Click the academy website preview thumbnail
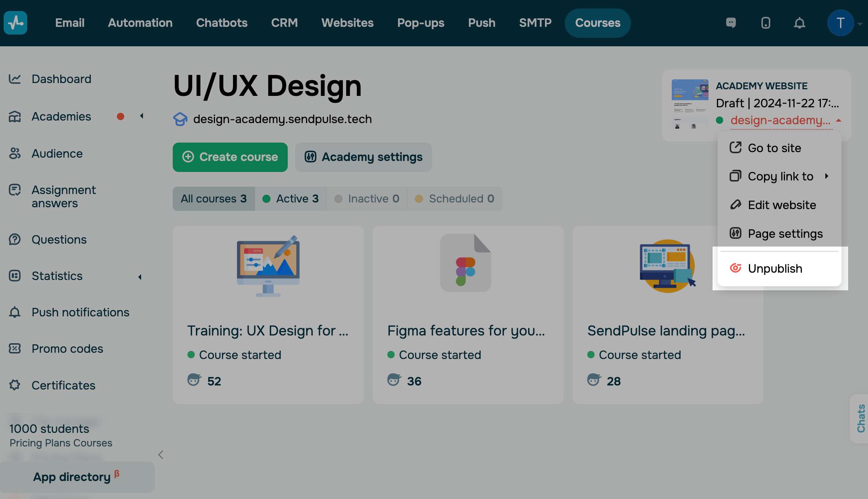This screenshot has width=868, height=499. click(x=690, y=105)
